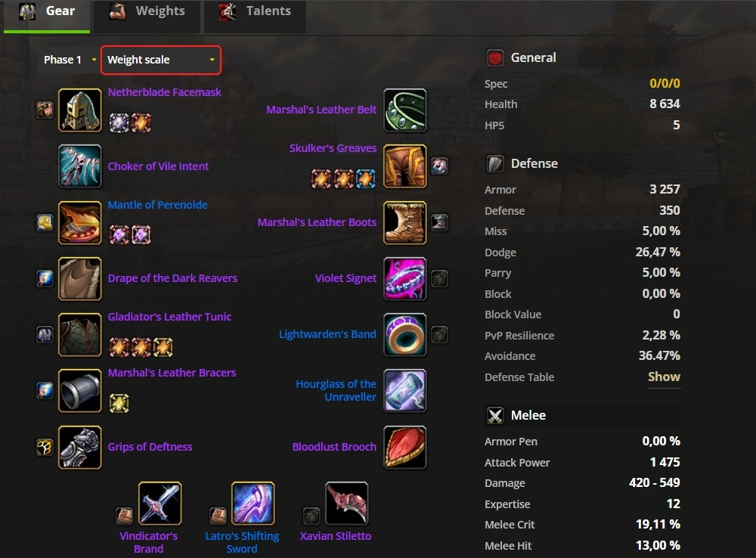This screenshot has width=756, height=558.
Task: Click the Bloodlust Brooch trinket icon
Action: click(x=405, y=447)
